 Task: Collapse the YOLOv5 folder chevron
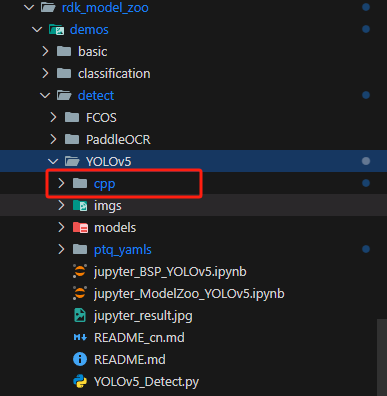coord(53,161)
